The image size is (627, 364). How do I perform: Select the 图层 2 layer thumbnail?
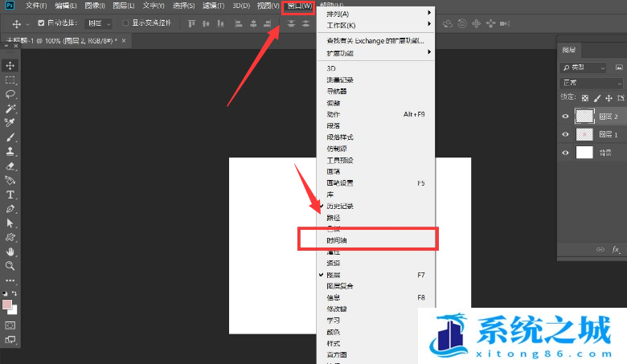click(584, 116)
